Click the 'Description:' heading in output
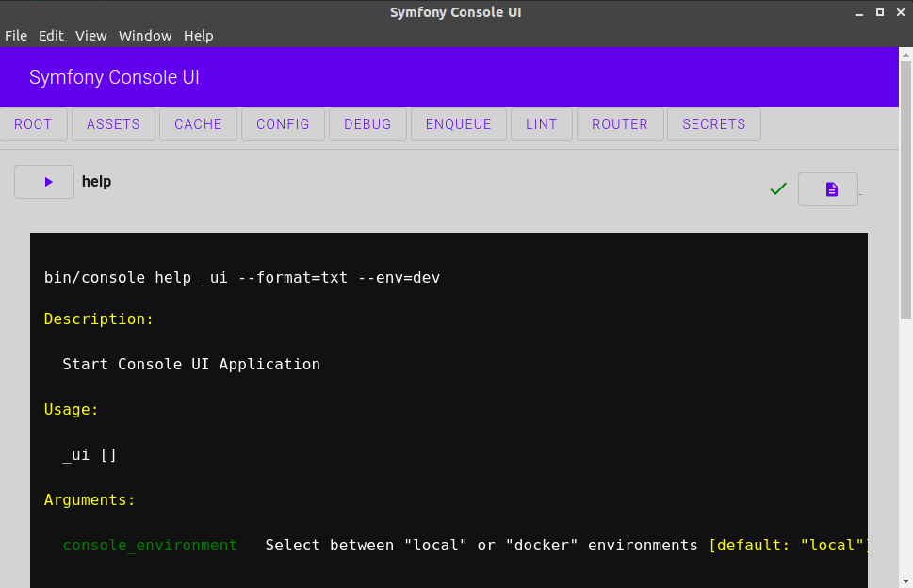 (99, 319)
